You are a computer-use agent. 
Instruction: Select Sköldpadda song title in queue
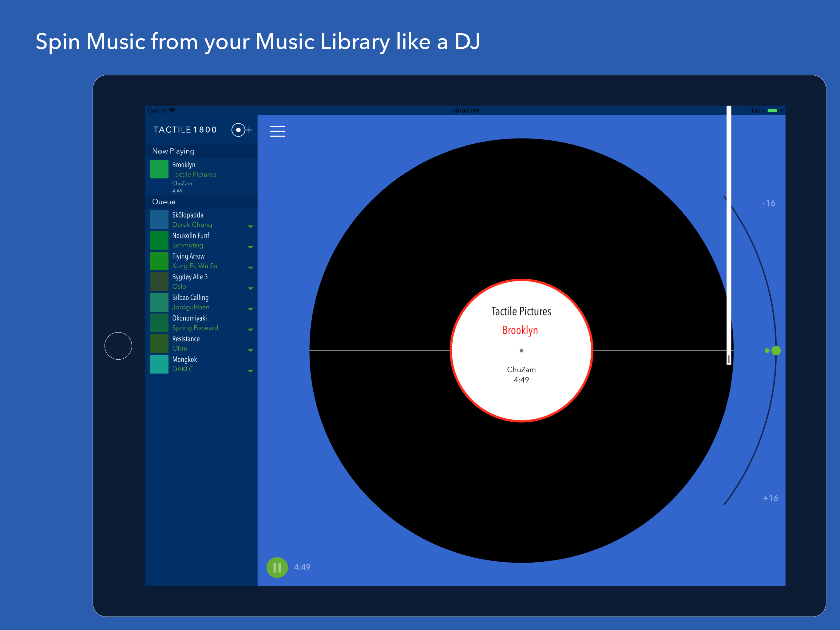coord(188,215)
